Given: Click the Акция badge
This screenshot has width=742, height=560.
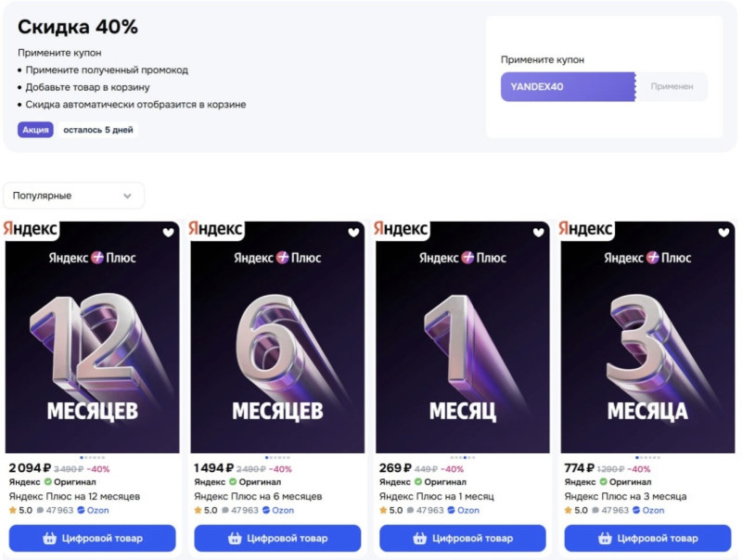Looking at the screenshot, I should click(x=35, y=130).
